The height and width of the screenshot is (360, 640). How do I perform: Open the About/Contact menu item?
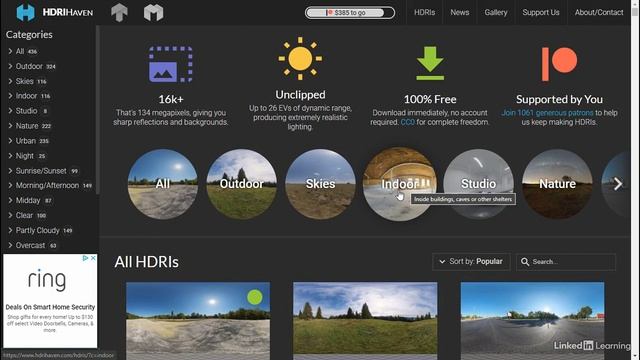pos(599,12)
